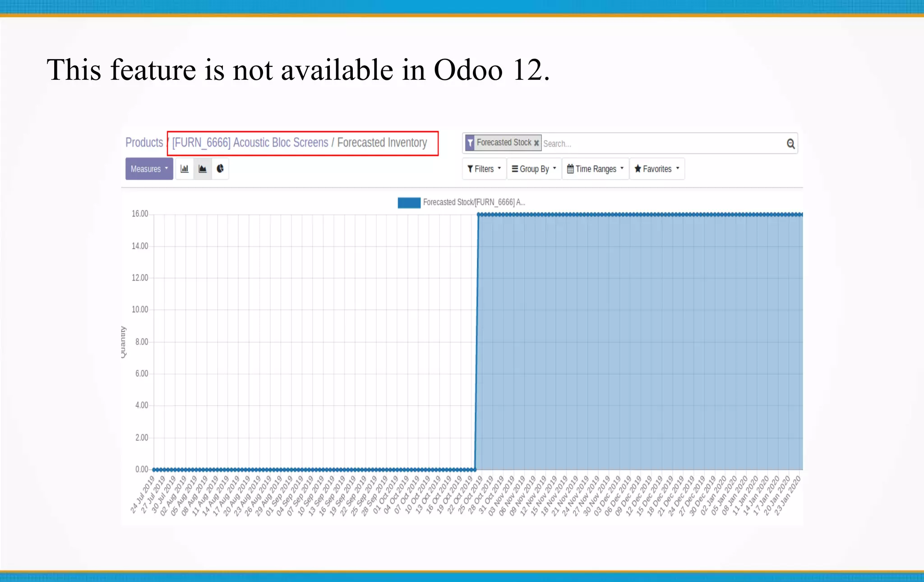
Task: Toggle the Forecasted Stock legend color box
Action: pos(409,203)
